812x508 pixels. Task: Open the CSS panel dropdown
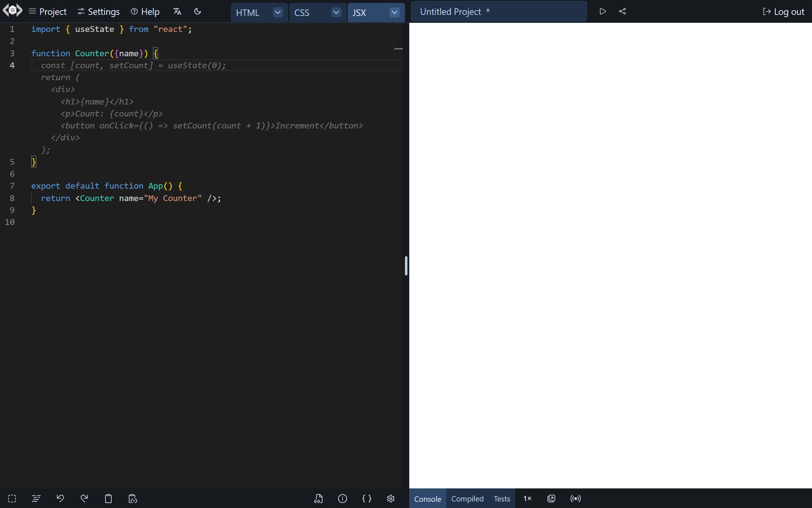tap(336, 12)
